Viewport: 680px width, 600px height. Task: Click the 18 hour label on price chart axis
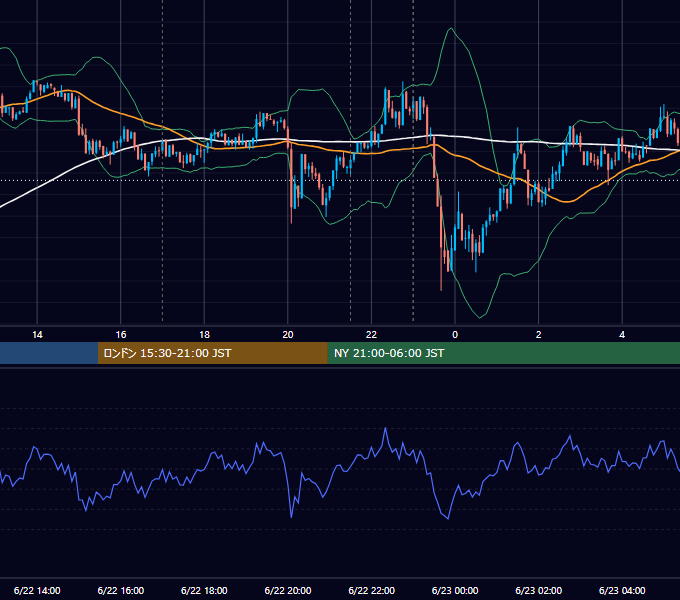coord(204,335)
